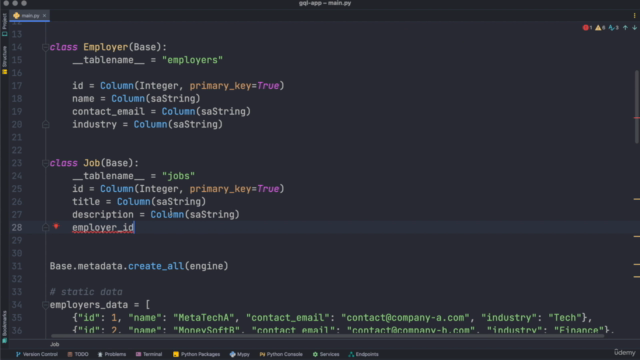Open the Python Console tool window
This screenshot has height=360, width=640.
(x=281, y=354)
